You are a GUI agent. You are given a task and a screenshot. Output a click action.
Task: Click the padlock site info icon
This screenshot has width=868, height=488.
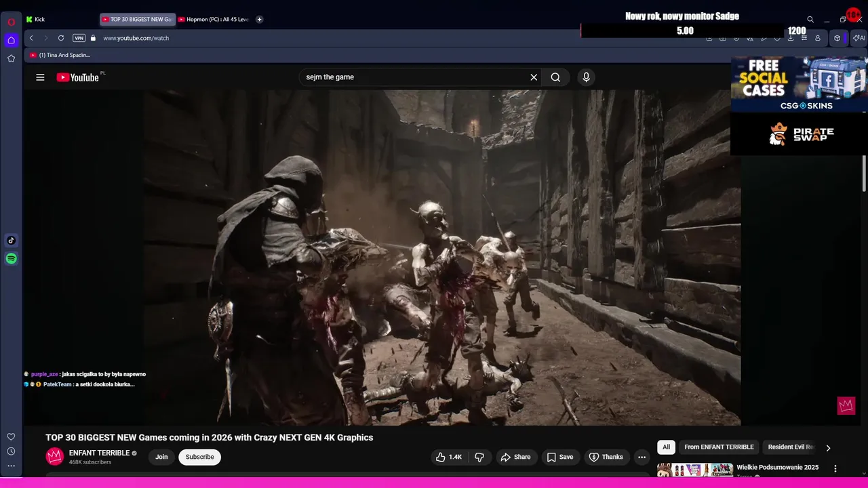click(x=93, y=38)
